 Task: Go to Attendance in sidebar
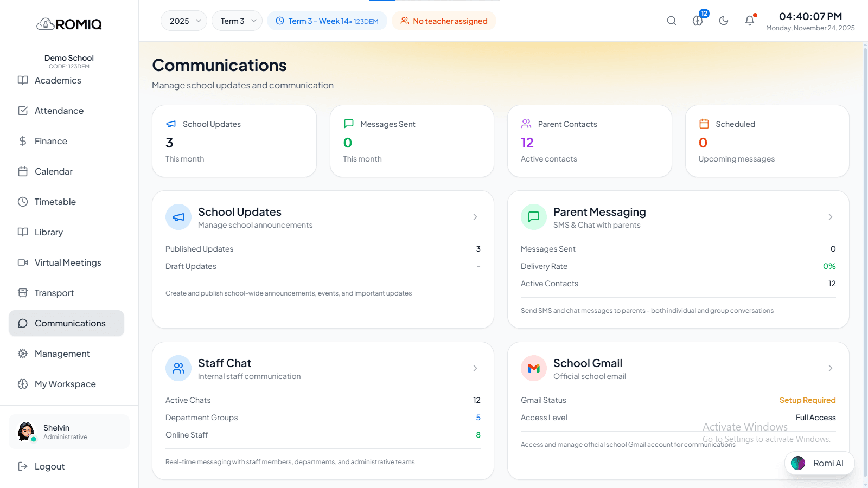(59, 111)
